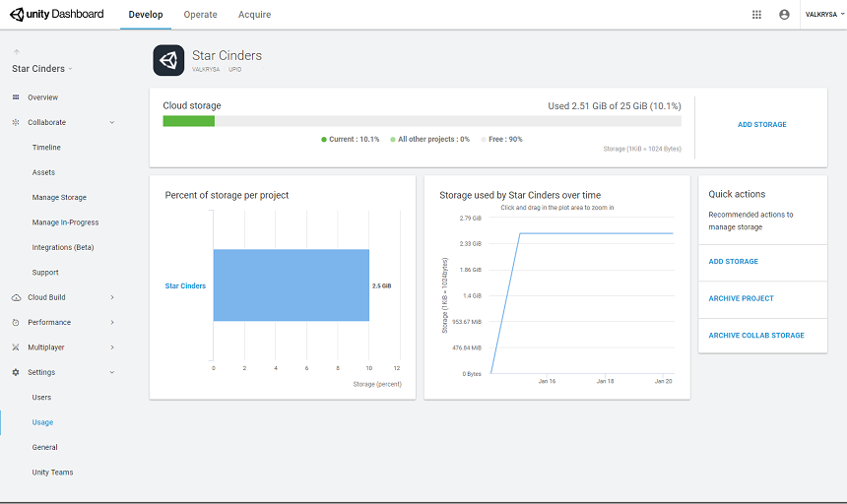Select Usage under Settings
This screenshot has height=504, width=847.
tap(42, 422)
